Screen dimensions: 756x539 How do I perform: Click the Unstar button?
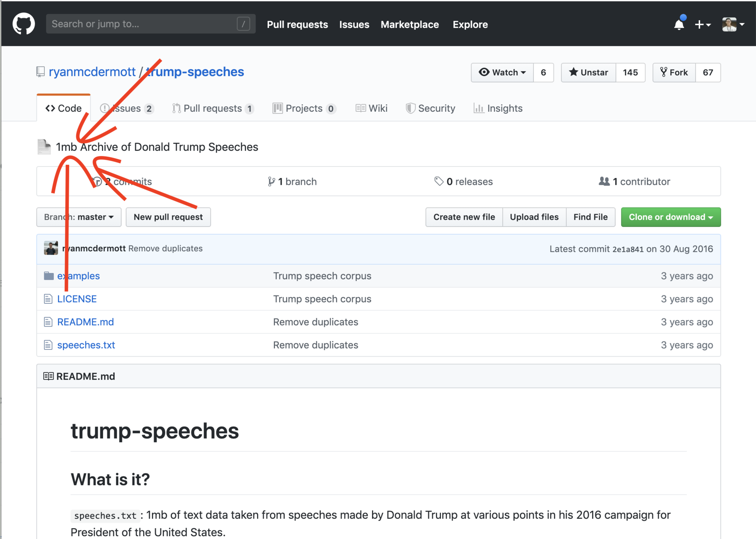click(588, 72)
